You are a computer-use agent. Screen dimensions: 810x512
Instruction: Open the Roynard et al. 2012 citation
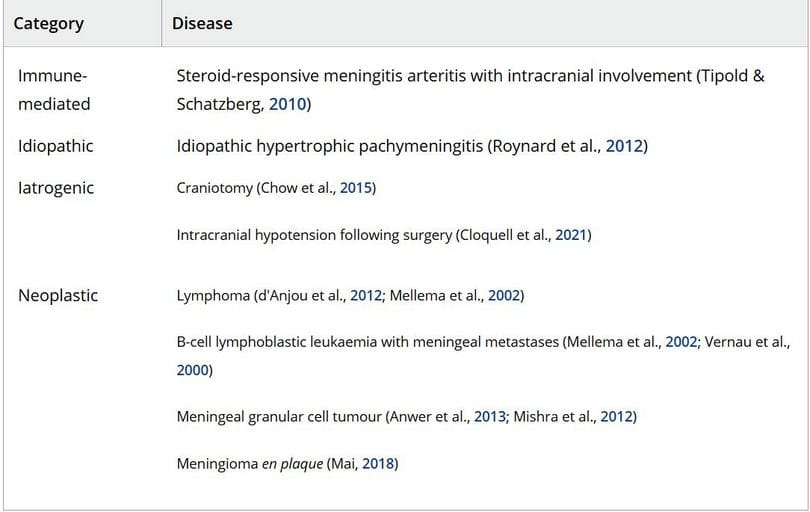click(624, 146)
